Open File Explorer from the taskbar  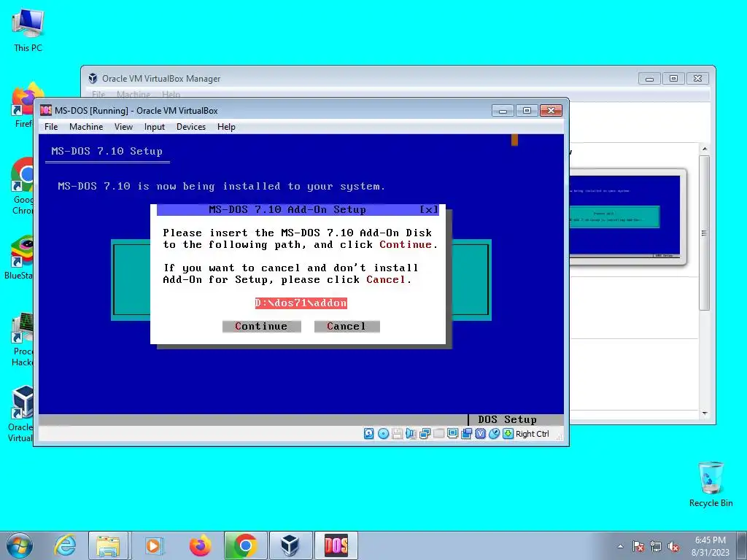(108, 545)
